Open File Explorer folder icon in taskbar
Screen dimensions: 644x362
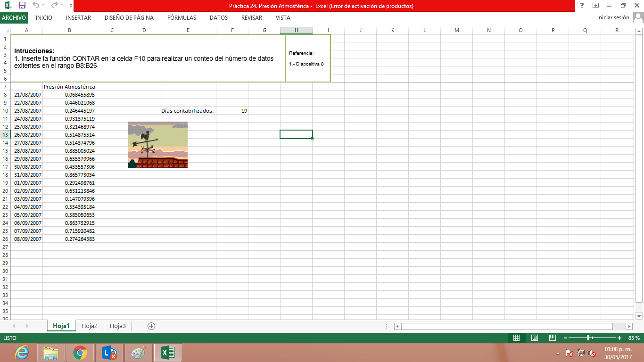[51, 353]
